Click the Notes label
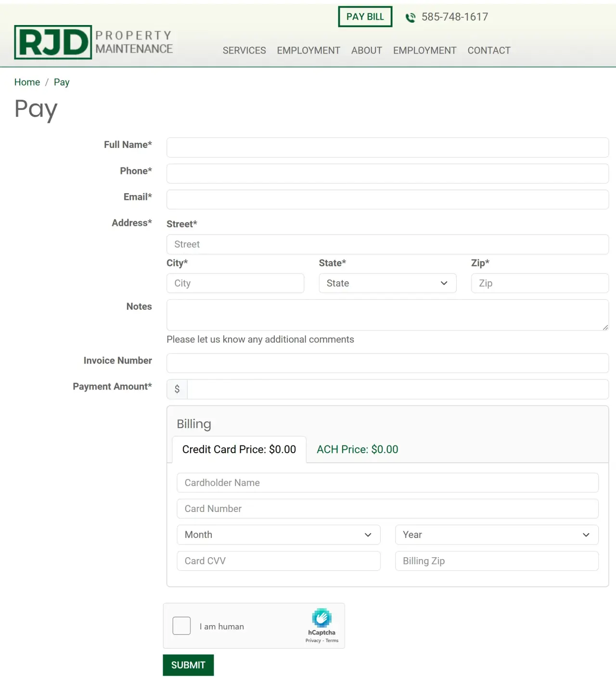This screenshot has width=616, height=694. coord(139,306)
